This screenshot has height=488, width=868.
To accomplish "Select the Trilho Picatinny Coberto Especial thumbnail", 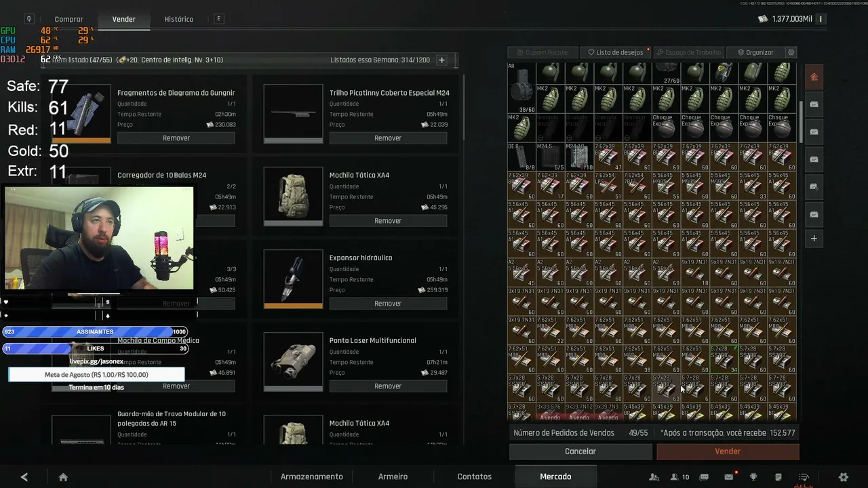I will [293, 113].
